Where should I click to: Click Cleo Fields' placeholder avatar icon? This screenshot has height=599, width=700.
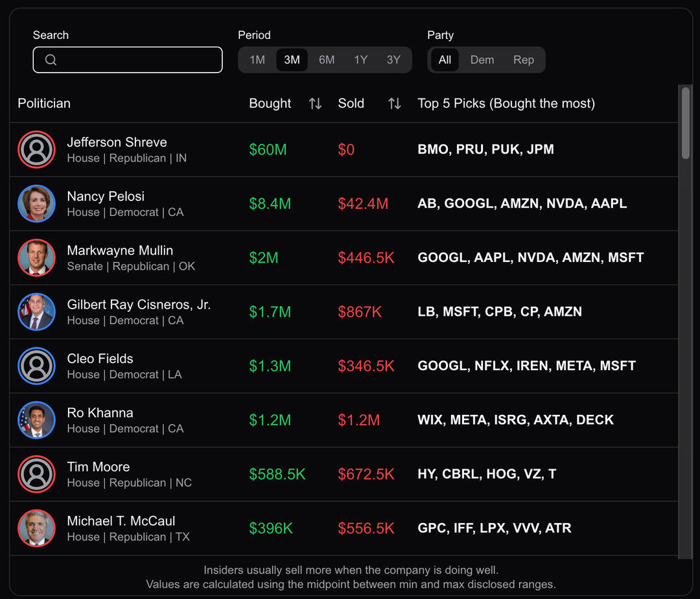tap(37, 366)
